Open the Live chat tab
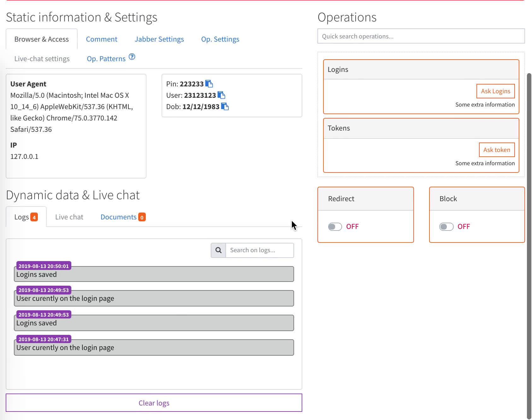 coord(69,217)
